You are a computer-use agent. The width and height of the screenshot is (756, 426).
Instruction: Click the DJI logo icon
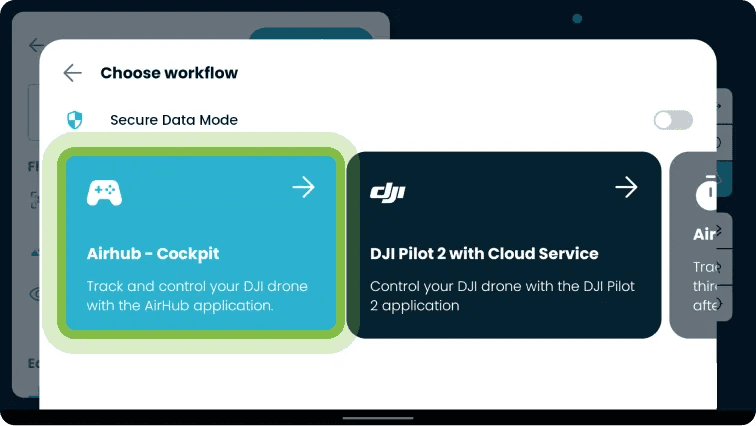[x=388, y=193]
